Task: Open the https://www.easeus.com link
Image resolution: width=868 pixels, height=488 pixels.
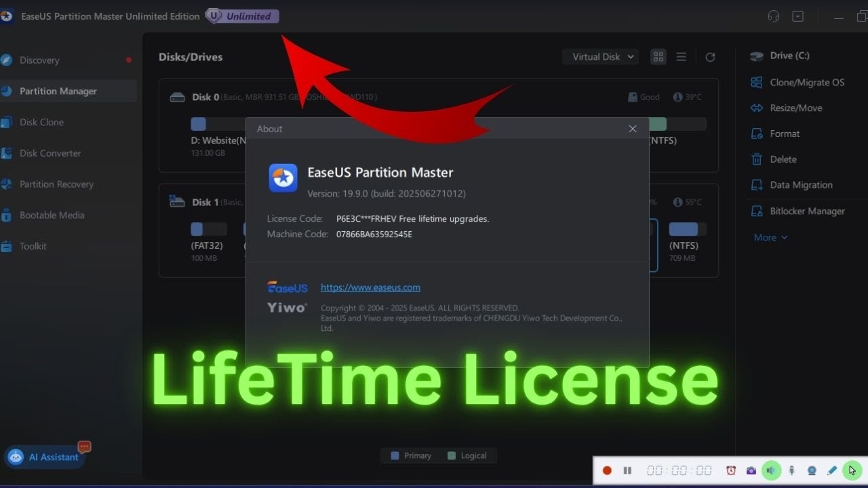Action: (370, 287)
